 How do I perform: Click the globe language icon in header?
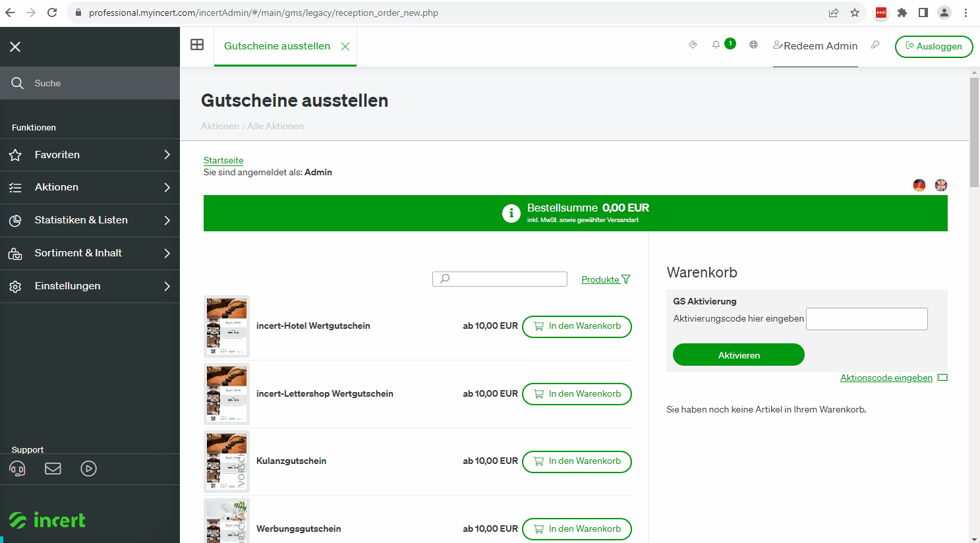click(753, 45)
